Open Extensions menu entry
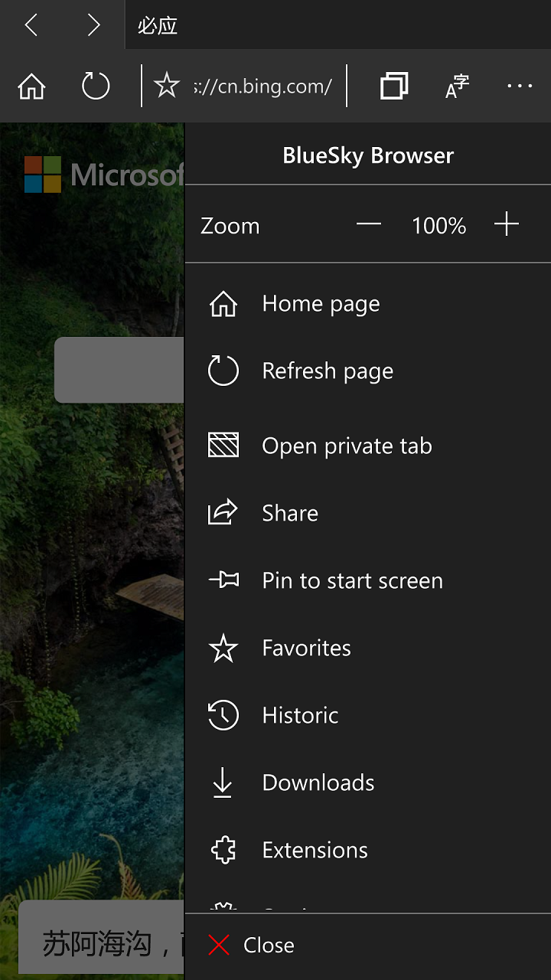Image resolution: width=551 pixels, height=980 pixels. click(315, 850)
